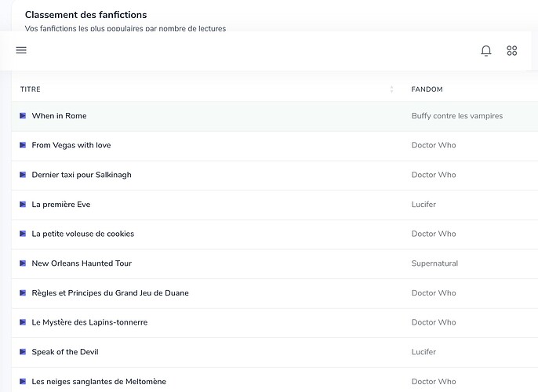The image size is (538, 392).
Task: Click the FANDOM column header
Action: [427, 89]
